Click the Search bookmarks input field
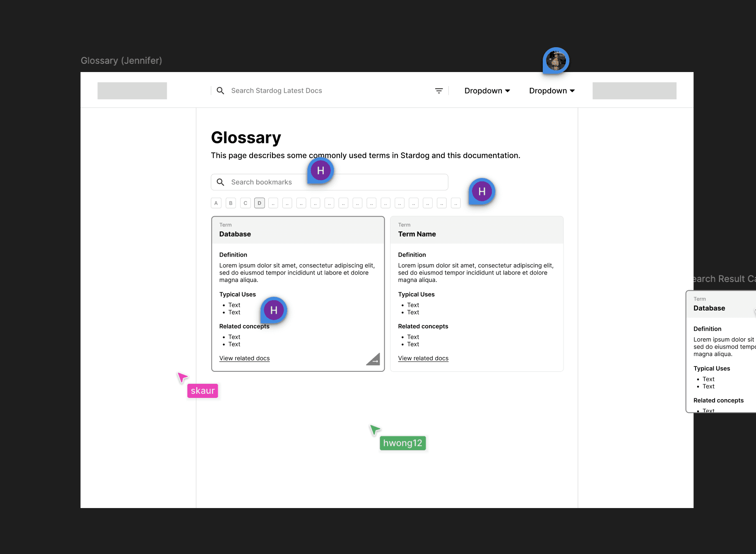The width and height of the screenshot is (756, 554). click(x=330, y=182)
